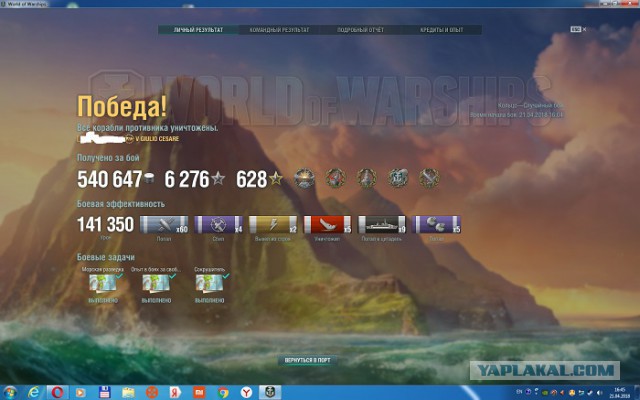
Task: Click the V Giulio Cesare ship name
Action: pos(157,139)
